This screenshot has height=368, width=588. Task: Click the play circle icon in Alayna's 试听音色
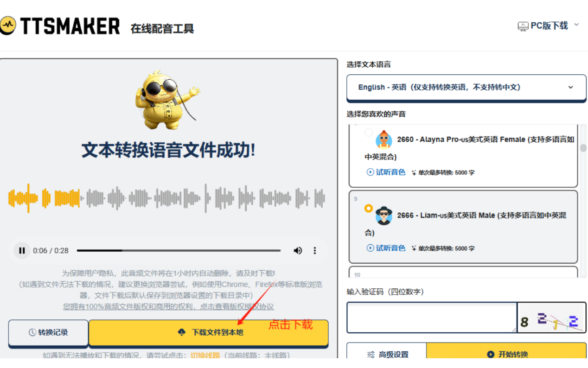pos(370,172)
